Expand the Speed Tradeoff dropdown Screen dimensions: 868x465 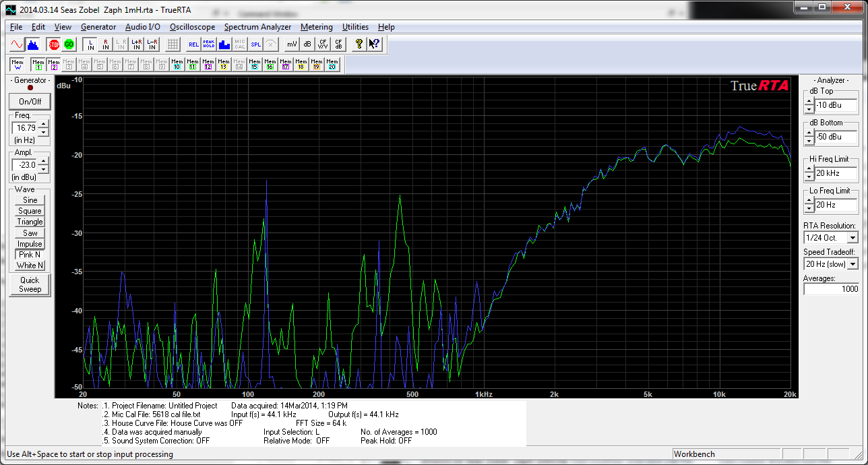click(853, 263)
